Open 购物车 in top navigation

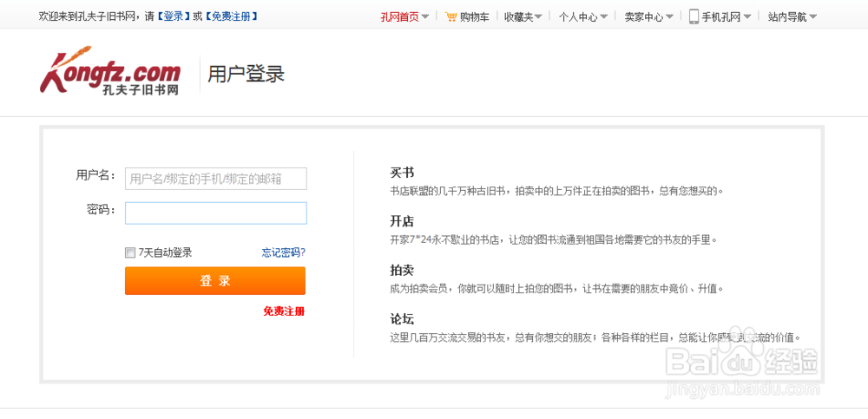pos(475,16)
